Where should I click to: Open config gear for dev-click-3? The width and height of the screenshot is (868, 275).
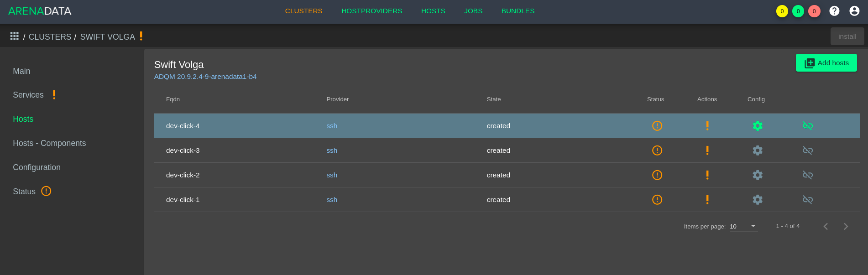click(x=758, y=150)
